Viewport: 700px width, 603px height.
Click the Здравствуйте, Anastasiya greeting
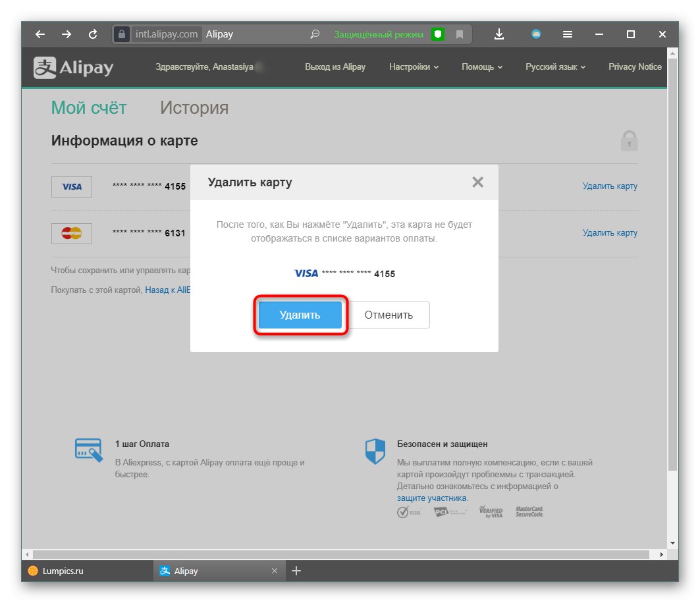click(204, 67)
